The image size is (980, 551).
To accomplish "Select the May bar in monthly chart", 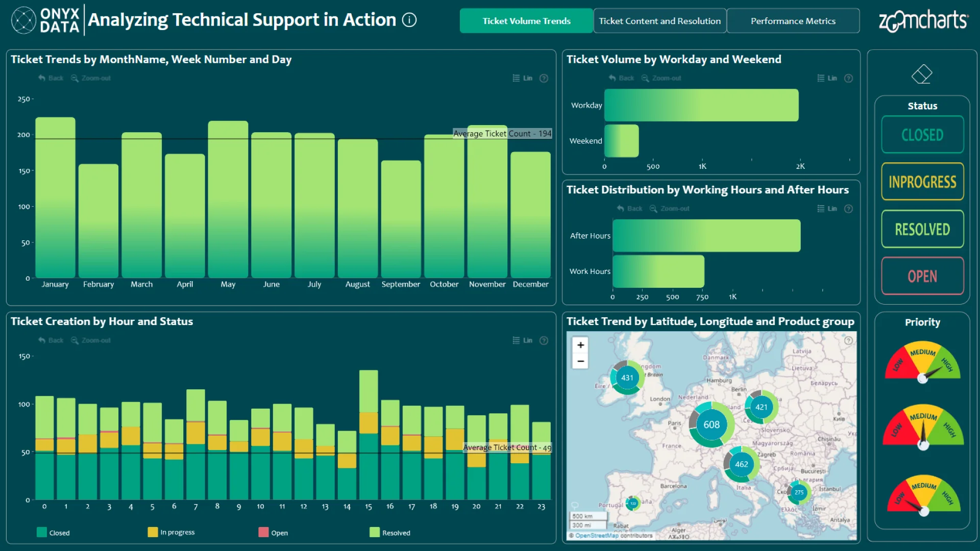I will point(228,199).
